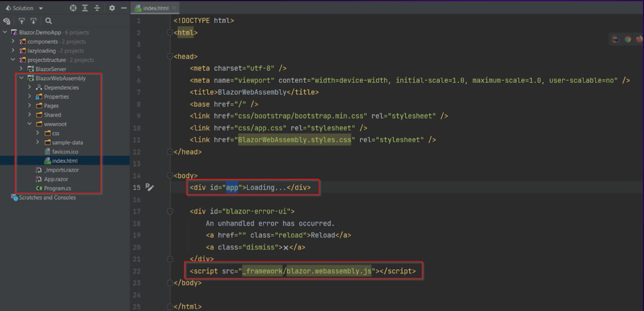Select the BlazorWebAssembly project name
This screenshot has width=644, height=311.
[60, 78]
